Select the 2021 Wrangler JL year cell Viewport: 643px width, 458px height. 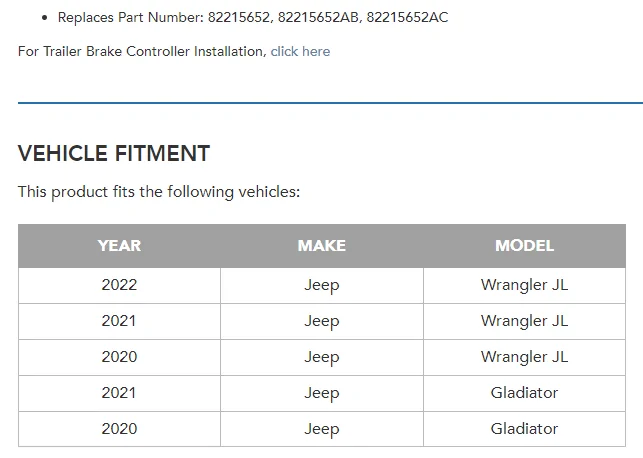click(119, 321)
